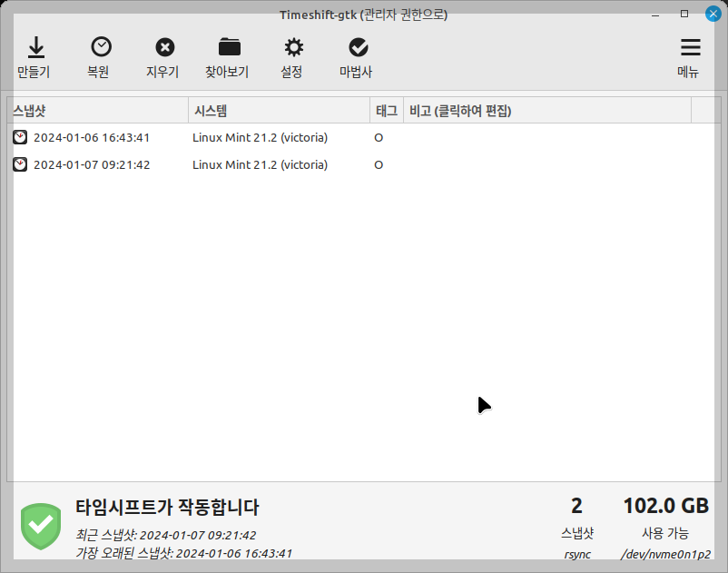Viewport: 728px width, 573px height.
Task: Launch the 마법사 (wizard) checkmark icon
Action: tap(359, 47)
